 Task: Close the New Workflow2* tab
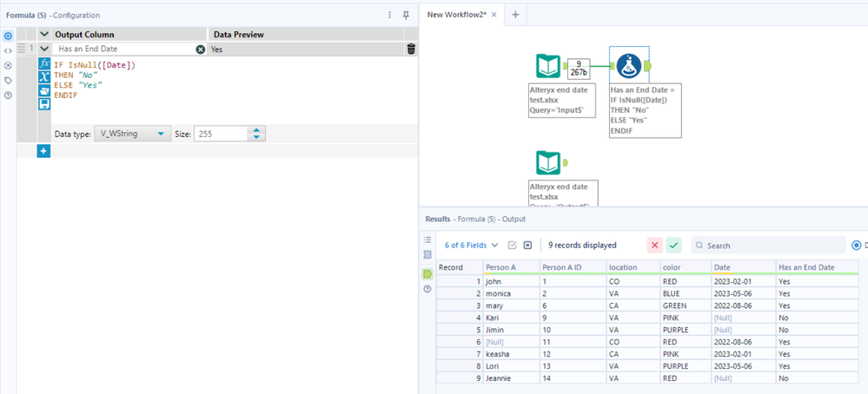pos(494,15)
